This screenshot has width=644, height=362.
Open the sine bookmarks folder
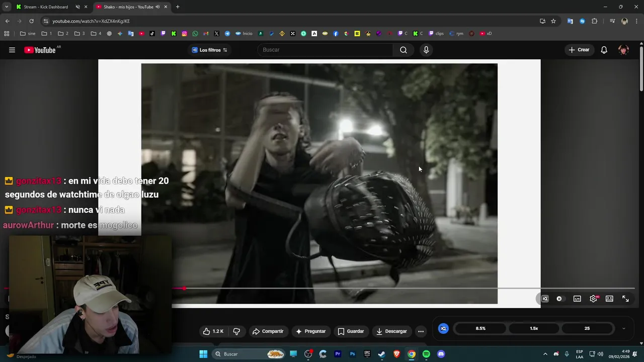tap(28, 34)
